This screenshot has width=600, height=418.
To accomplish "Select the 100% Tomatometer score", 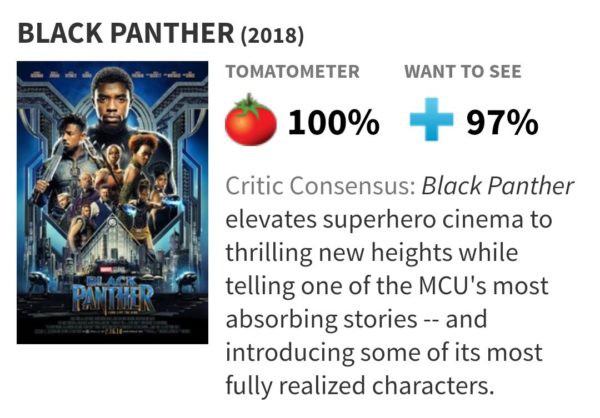I will [x=334, y=122].
